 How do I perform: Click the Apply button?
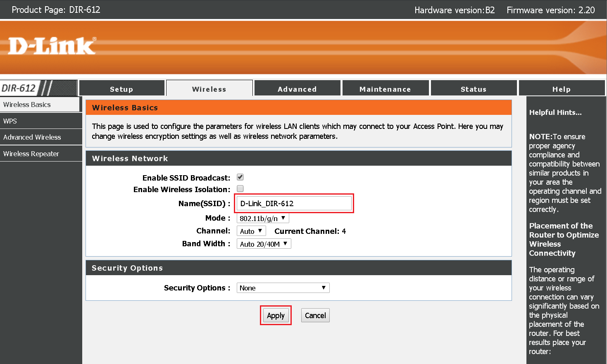[276, 315]
